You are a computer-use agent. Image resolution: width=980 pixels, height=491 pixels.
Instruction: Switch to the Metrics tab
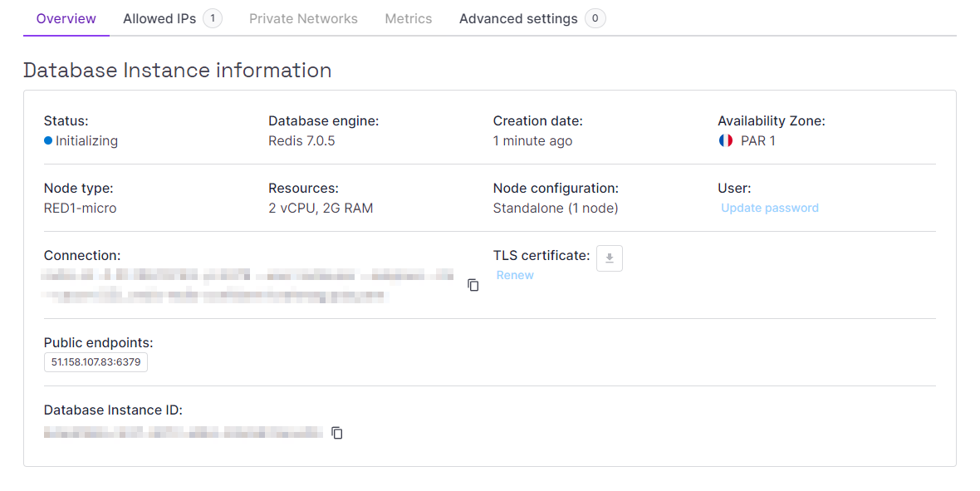pos(408,17)
